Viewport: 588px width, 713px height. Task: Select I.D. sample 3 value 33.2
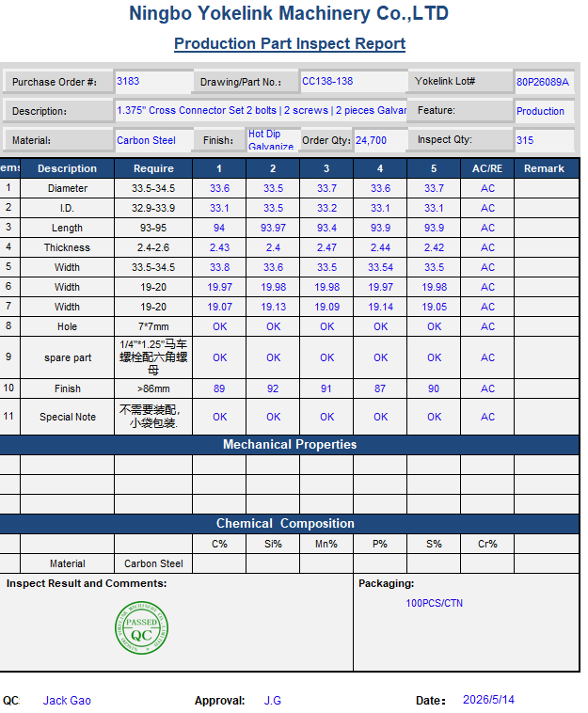pyautogui.click(x=326, y=208)
